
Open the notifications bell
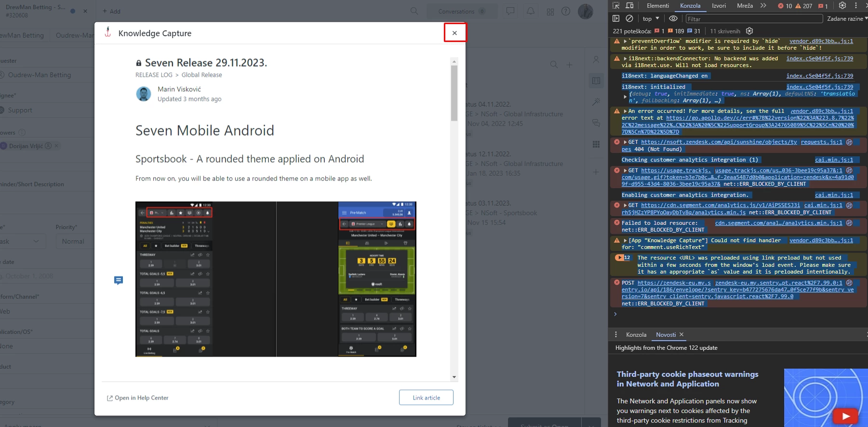(531, 11)
